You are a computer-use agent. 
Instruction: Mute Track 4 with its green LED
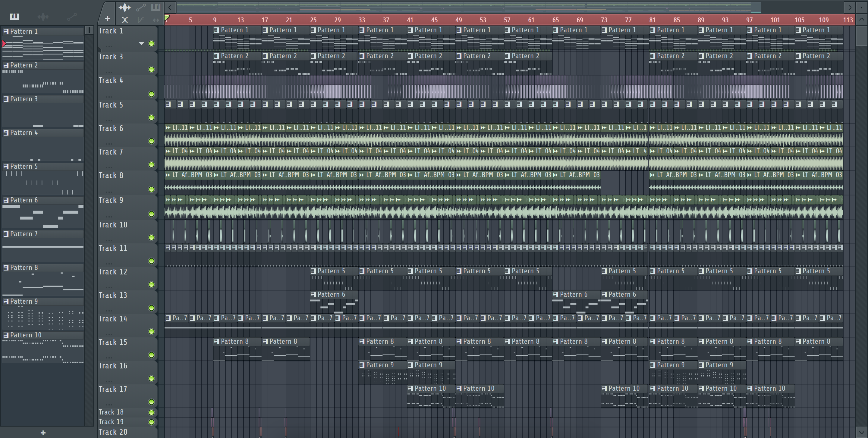[x=152, y=94]
